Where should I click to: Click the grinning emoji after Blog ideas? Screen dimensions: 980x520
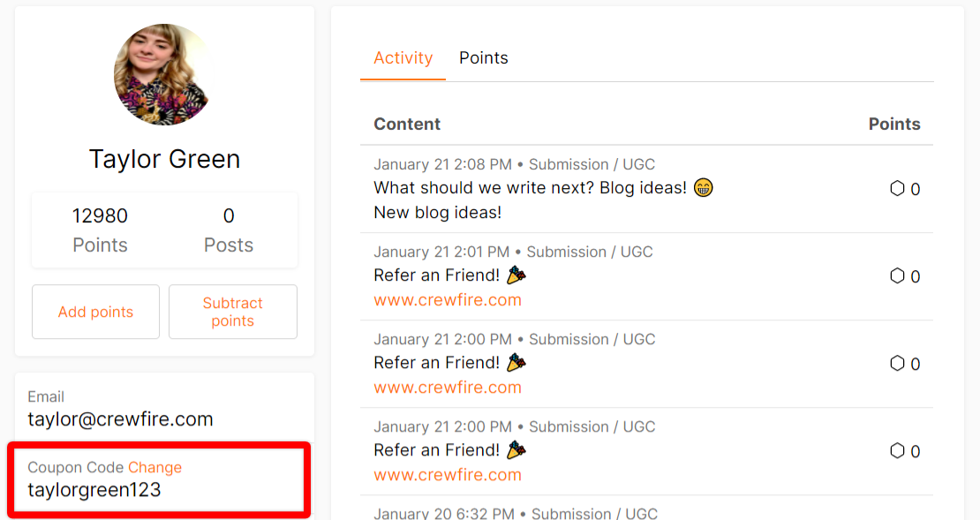(703, 187)
